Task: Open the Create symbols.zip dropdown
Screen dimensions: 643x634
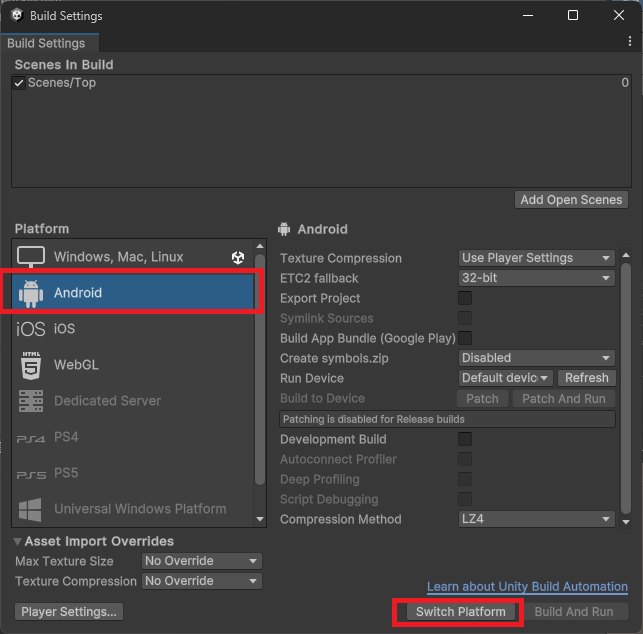Action: pos(536,358)
